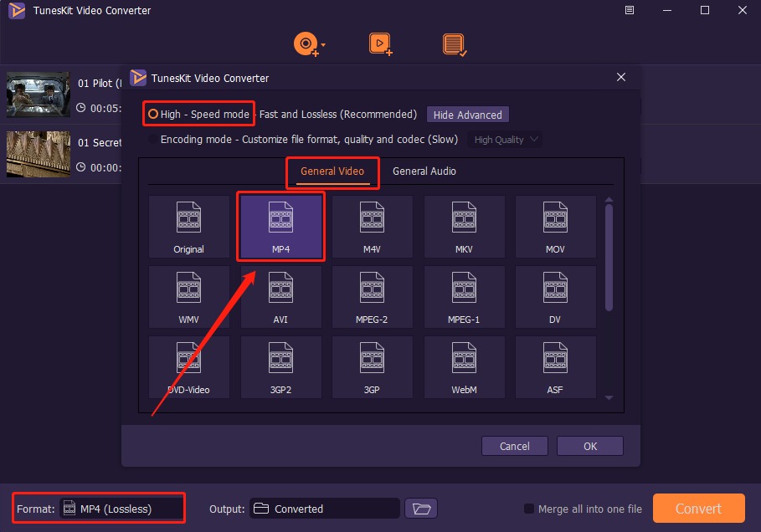The height and width of the screenshot is (532, 761).
Task: Click the Hide Advanced button
Action: point(468,115)
